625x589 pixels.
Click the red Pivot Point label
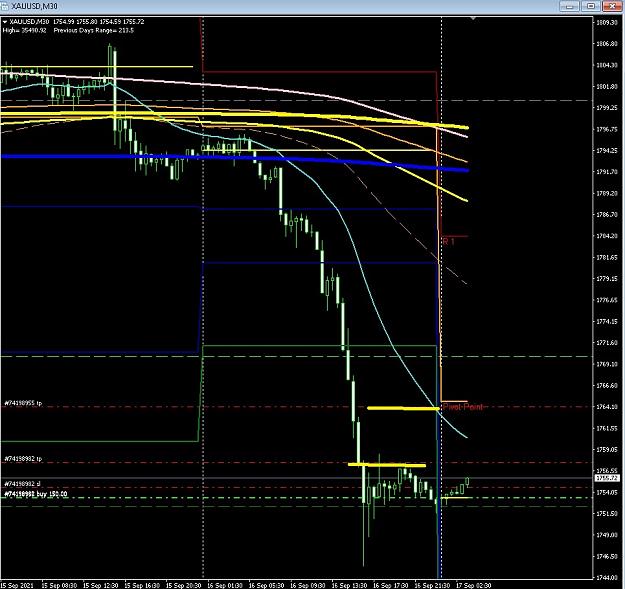(x=463, y=407)
